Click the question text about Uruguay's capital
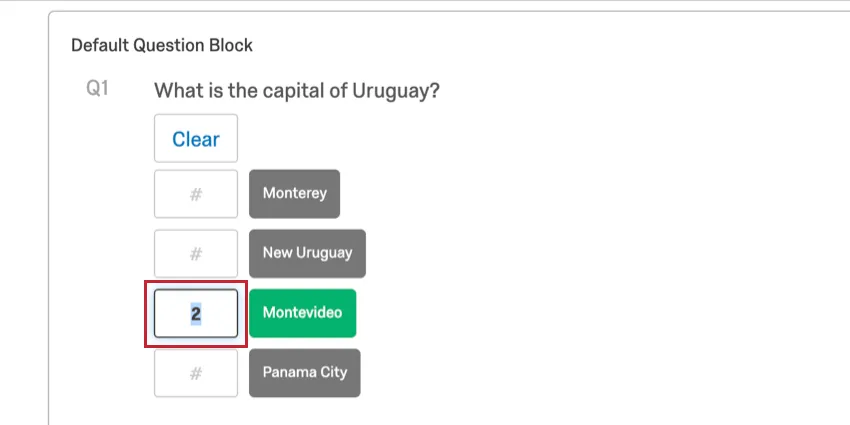850x425 pixels. 297,91
